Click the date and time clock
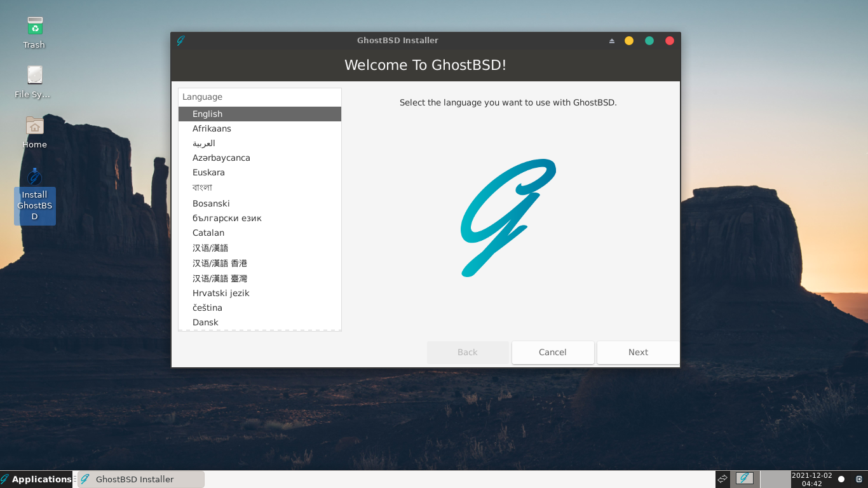The width and height of the screenshot is (868, 488). [811, 479]
